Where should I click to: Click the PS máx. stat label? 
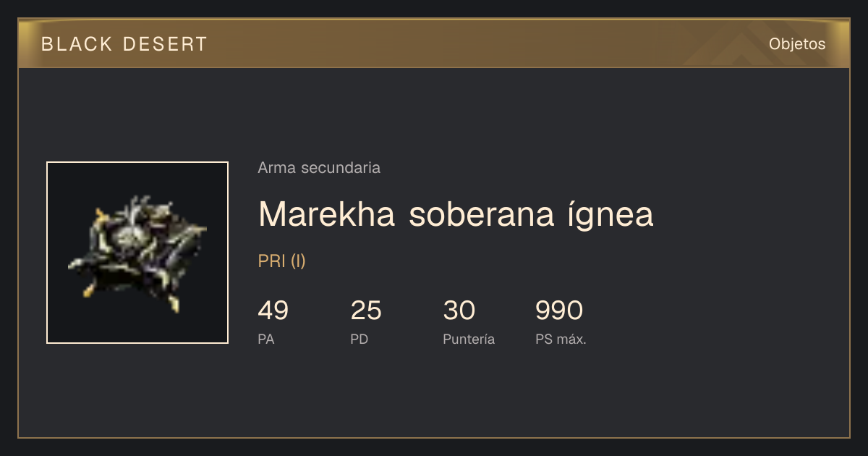tap(561, 339)
